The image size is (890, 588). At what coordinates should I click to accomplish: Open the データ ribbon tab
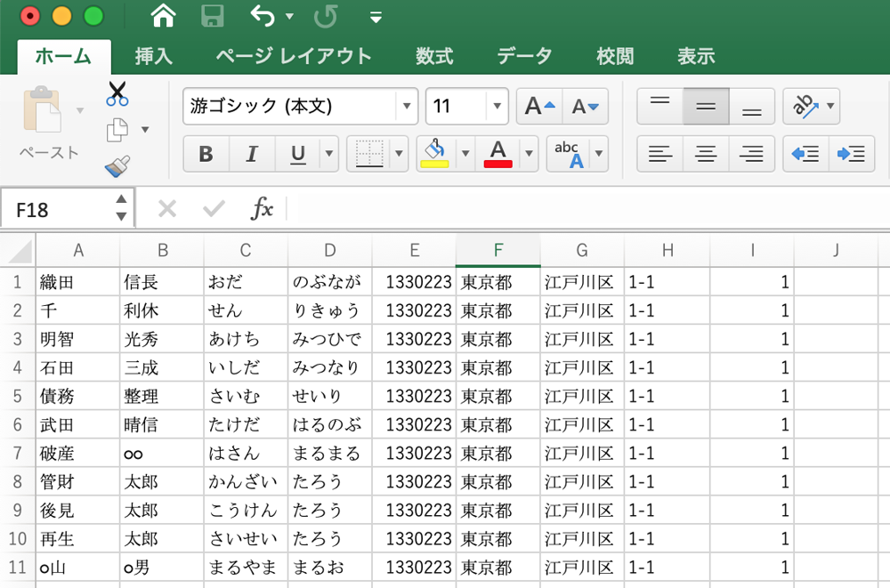tap(524, 56)
